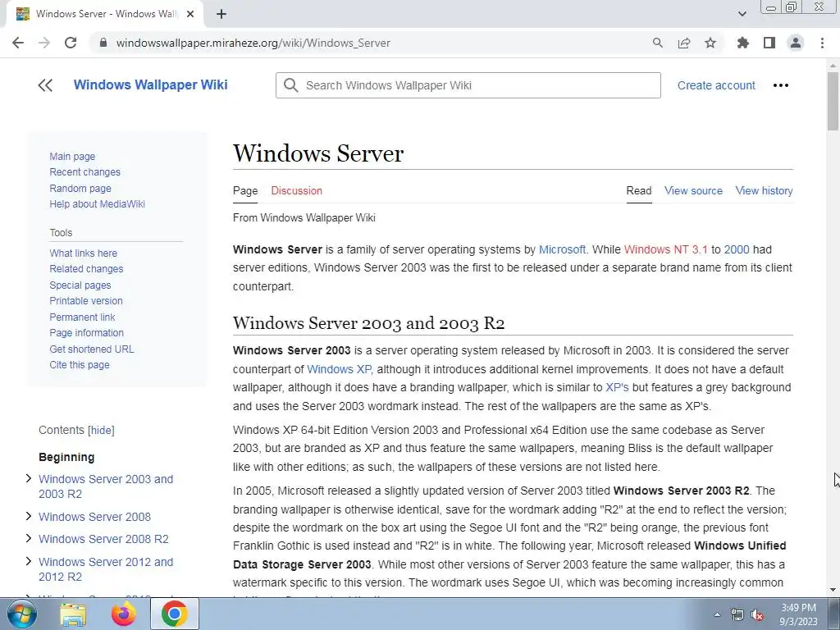Open the network tray icon
Screen dimensions: 840x630
pyautogui.click(x=737, y=614)
